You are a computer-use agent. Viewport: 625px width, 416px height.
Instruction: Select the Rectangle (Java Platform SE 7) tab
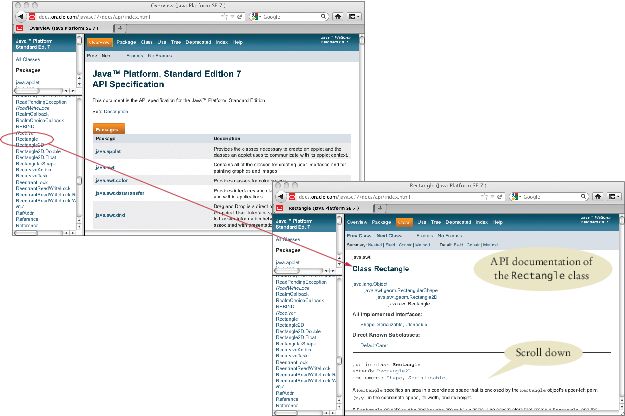(323, 208)
